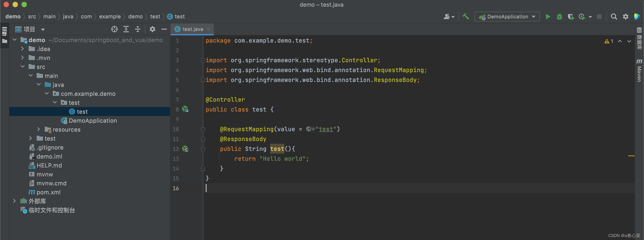Collapse the src folder
This screenshot has height=240, width=644.
tap(23, 66)
